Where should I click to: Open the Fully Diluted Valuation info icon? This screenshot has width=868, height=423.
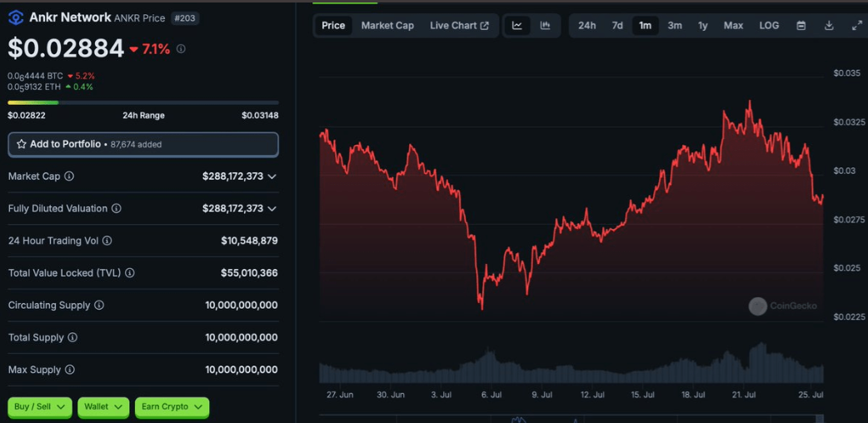coord(117,209)
